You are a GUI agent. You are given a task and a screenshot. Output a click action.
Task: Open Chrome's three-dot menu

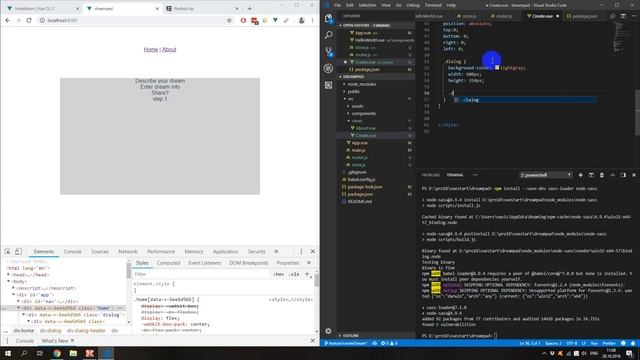(313, 20)
